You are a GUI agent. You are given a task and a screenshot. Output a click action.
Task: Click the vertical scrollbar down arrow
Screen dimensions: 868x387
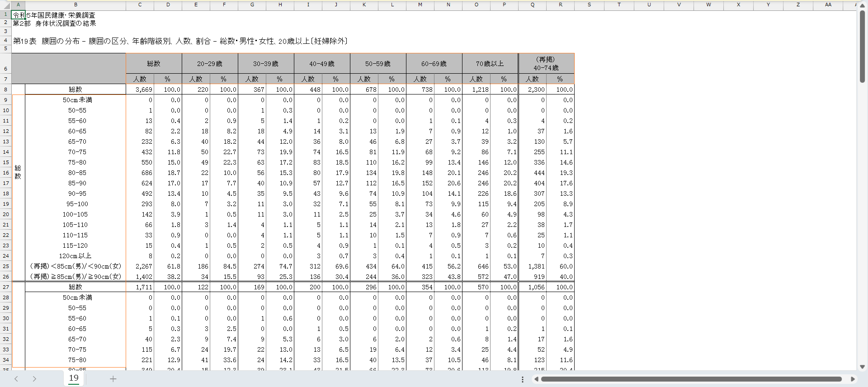[x=862, y=367]
